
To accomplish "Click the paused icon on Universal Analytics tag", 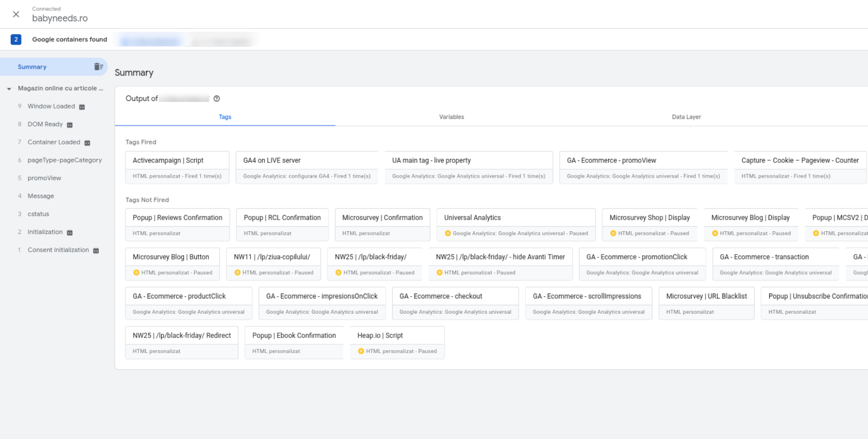I will (448, 233).
